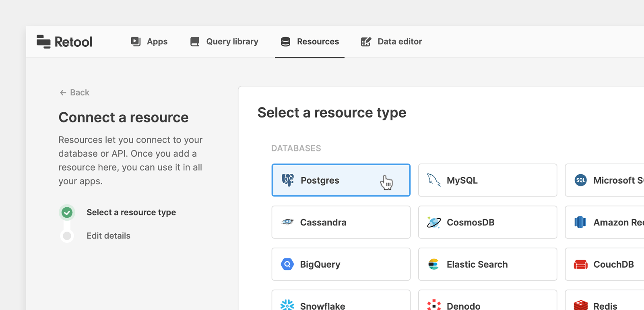Click the Resources database stack icon

[x=286, y=41]
